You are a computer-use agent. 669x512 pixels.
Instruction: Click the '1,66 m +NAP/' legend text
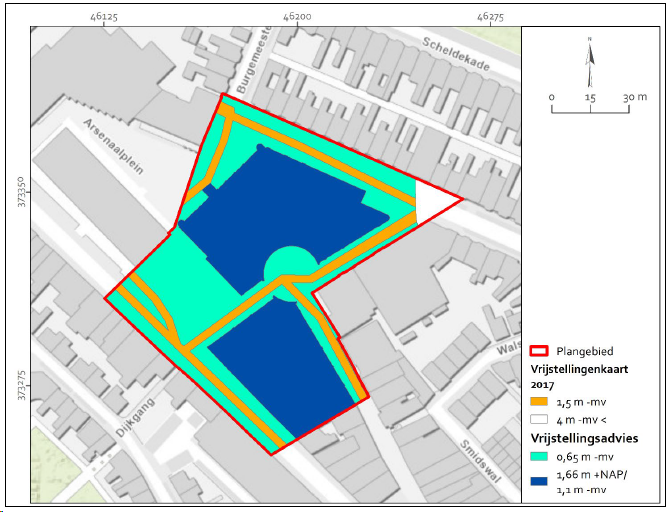coord(592,474)
